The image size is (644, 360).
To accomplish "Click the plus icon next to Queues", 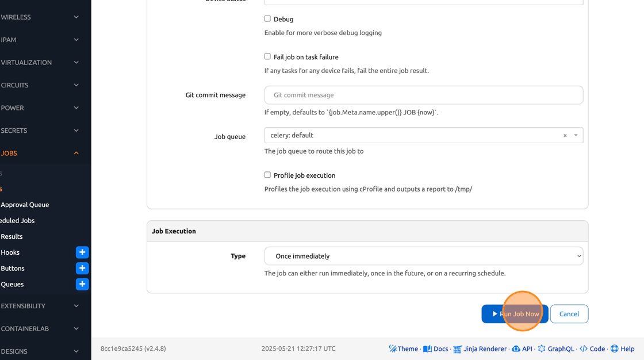I will pos(82,284).
